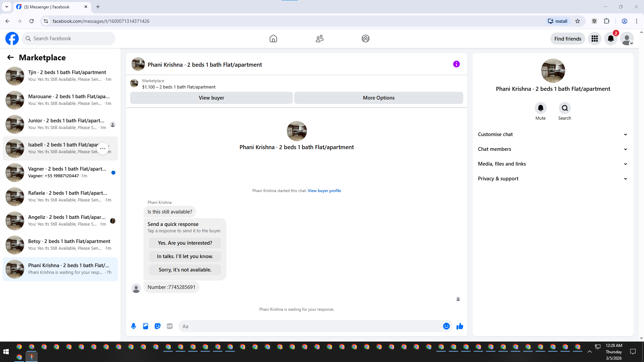The width and height of the screenshot is (644, 362).
Task: Open the View buyer profile link
Action: pos(324,191)
